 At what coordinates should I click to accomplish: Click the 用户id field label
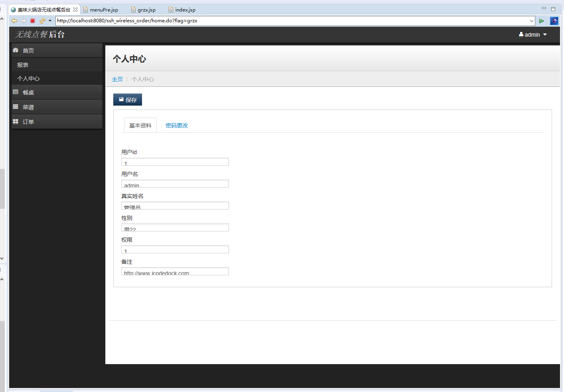tap(129, 152)
